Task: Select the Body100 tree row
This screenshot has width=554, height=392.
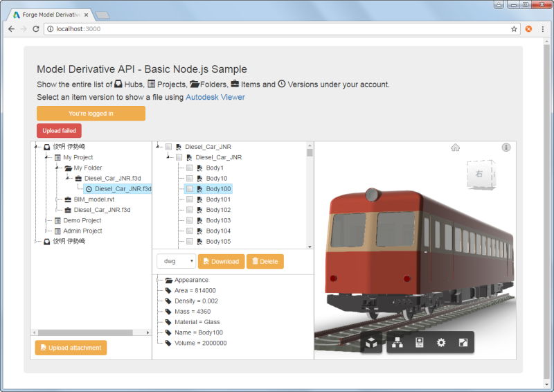Action: coord(208,189)
